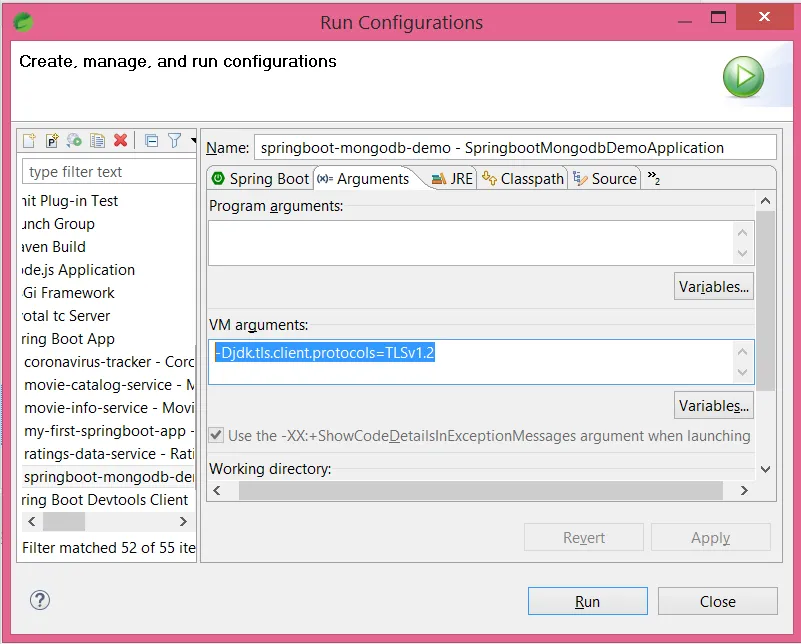Screen dimensions: 801x644
Task: Click highlighted -Djdk.tls.client.protocols=TLSv1.2 text
Action: 324,352
